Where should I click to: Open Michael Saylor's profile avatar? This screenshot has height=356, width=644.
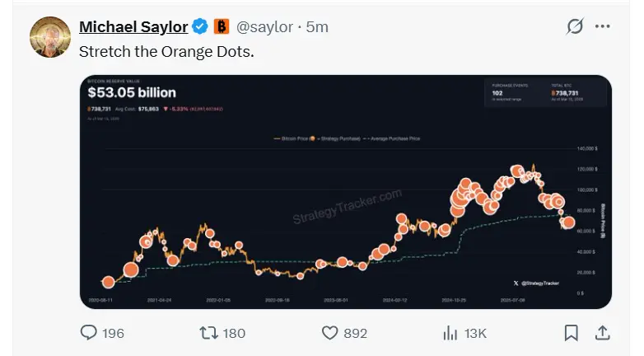50,37
